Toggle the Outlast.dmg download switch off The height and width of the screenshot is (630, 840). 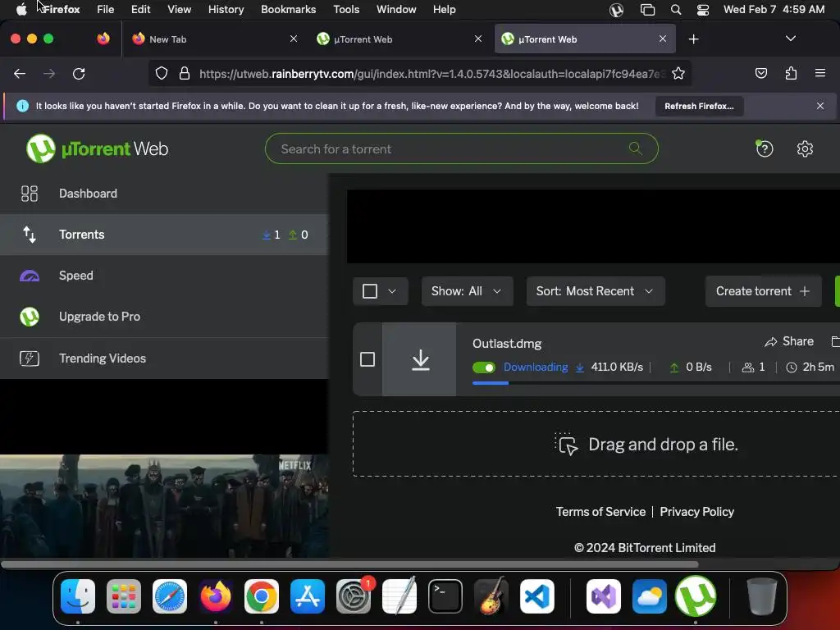tap(484, 367)
